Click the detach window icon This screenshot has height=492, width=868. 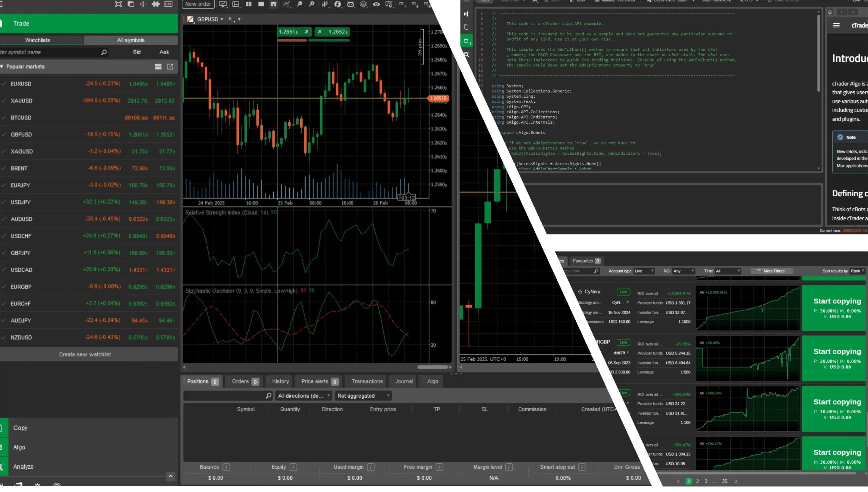pos(131,4)
